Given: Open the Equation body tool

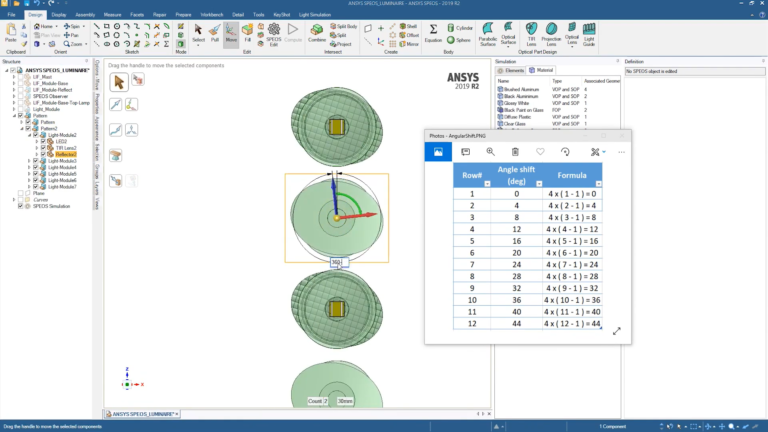Looking at the screenshot, I should [x=433, y=33].
